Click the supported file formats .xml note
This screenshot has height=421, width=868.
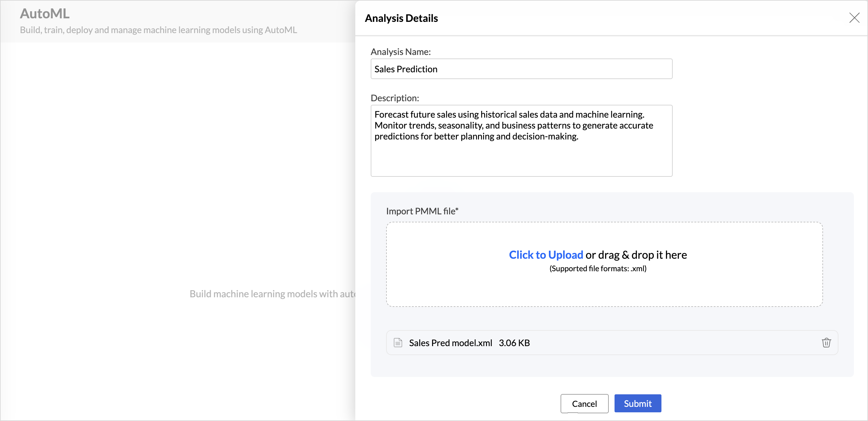tap(598, 268)
